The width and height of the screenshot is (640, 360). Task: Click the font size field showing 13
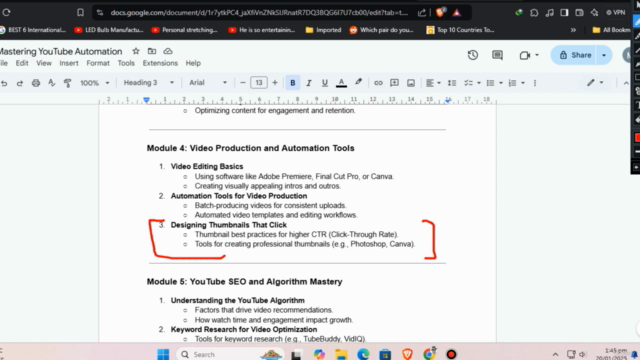(259, 83)
